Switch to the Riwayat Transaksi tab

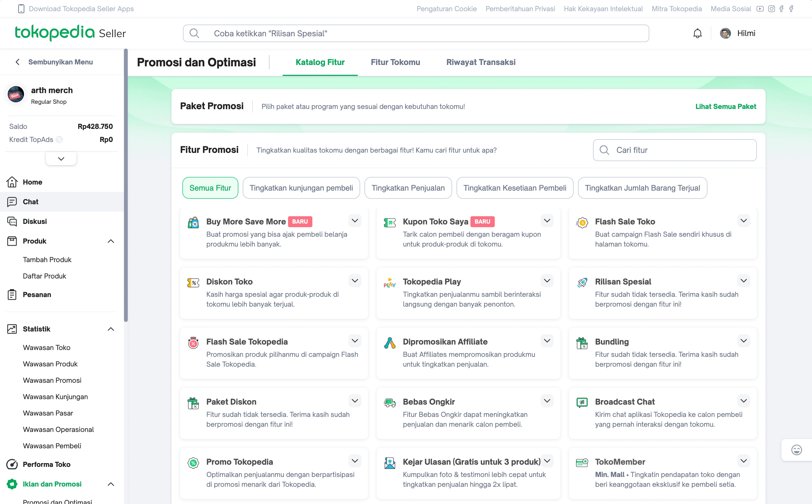tap(481, 62)
